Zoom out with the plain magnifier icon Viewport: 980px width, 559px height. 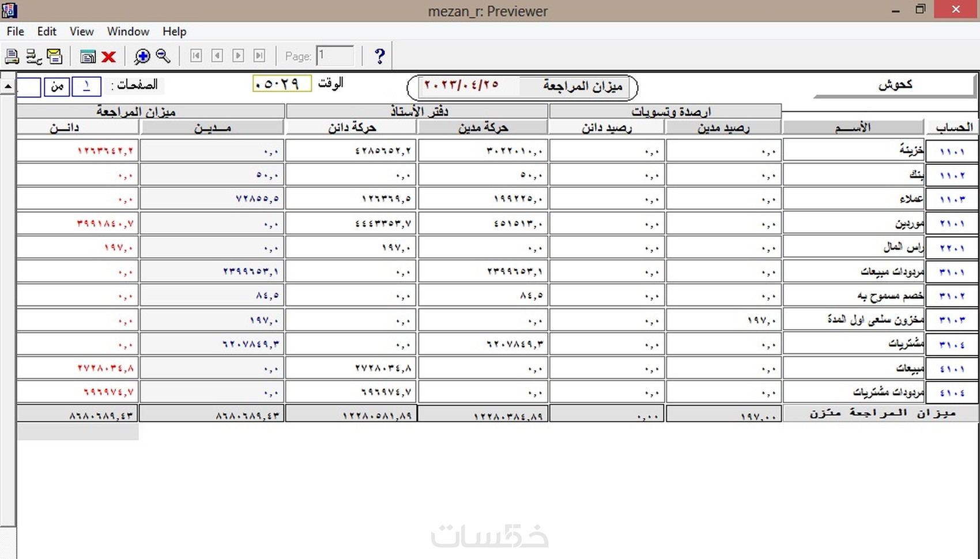point(163,56)
